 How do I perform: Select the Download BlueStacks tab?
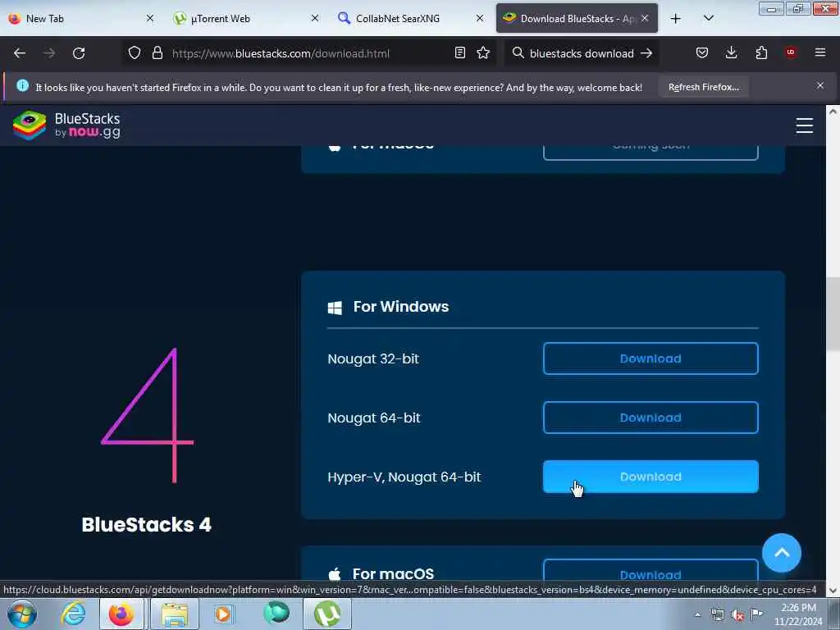577,18
